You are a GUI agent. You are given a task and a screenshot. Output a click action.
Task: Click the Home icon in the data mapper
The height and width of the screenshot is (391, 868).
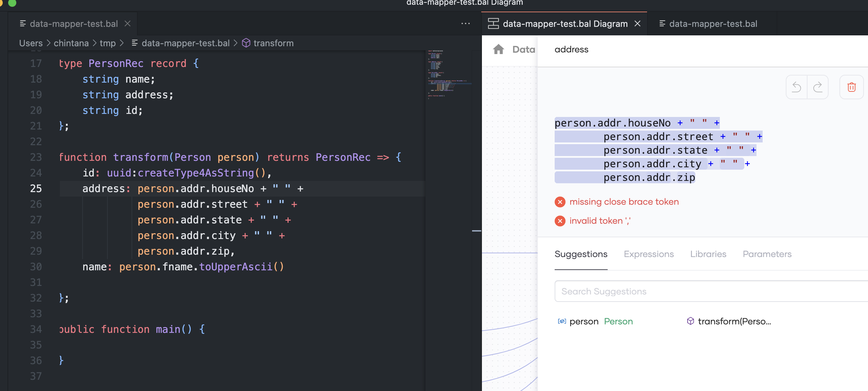(499, 49)
